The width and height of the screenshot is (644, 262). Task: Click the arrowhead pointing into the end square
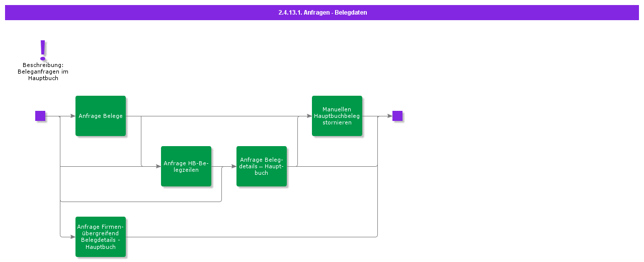click(x=389, y=116)
